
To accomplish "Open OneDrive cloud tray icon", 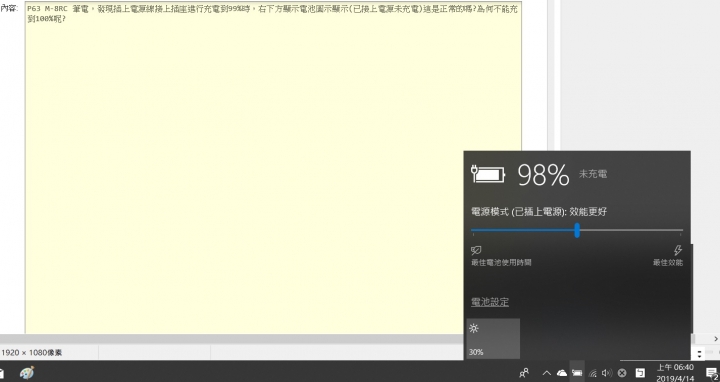I will click(562, 373).
